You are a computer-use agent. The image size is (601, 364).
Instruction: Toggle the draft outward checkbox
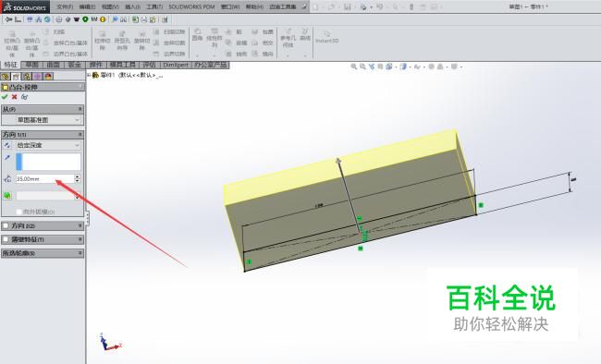coord(18,212)
